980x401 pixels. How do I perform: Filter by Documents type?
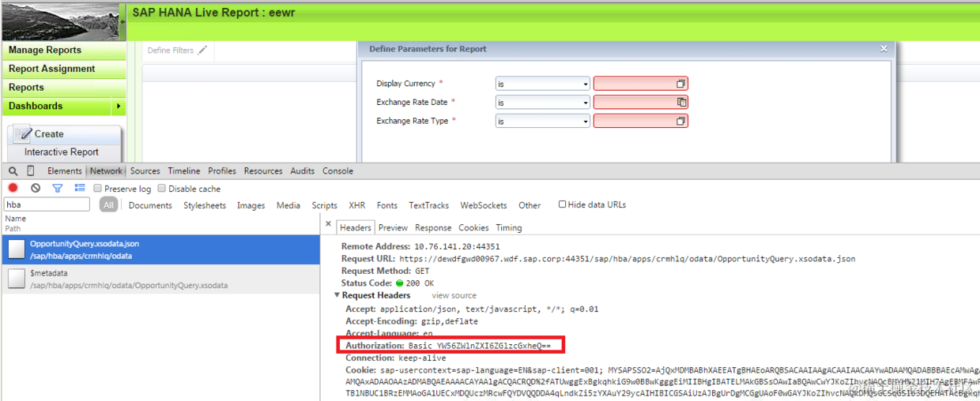[x=150, y=205]
